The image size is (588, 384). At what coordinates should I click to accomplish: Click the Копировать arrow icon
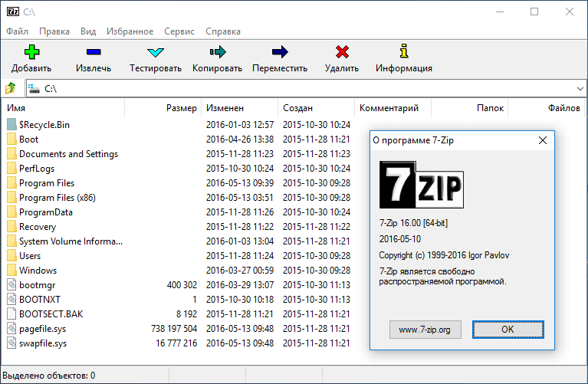[218, 52]
